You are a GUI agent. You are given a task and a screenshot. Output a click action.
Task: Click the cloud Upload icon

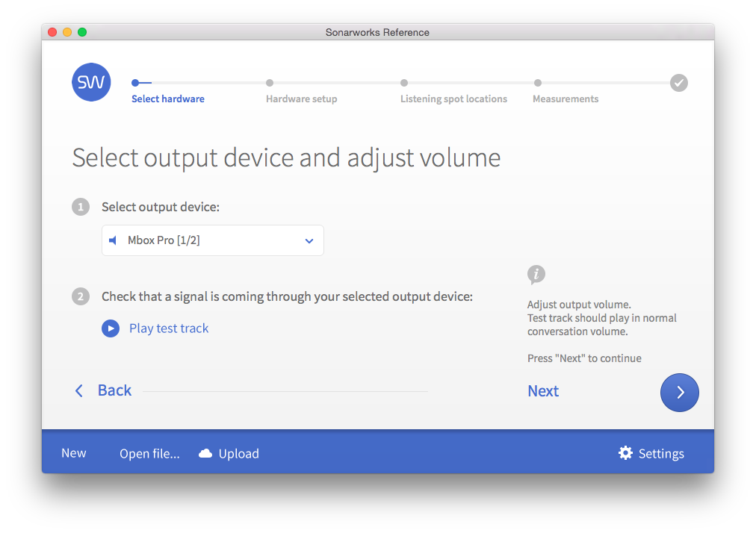[205, 454]
